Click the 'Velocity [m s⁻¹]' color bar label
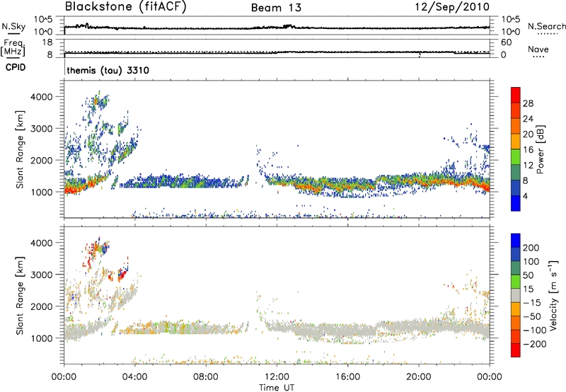 pyautogui.click(x=553, y=295)
